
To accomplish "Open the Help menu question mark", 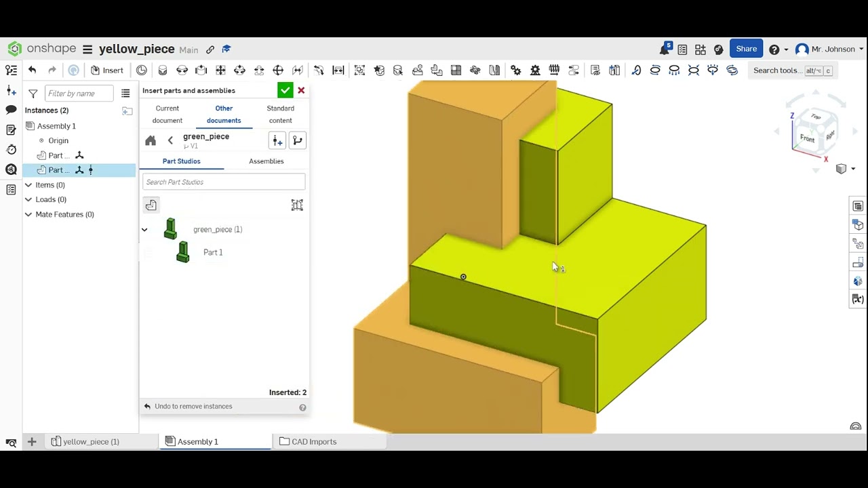I will (774, 49).
